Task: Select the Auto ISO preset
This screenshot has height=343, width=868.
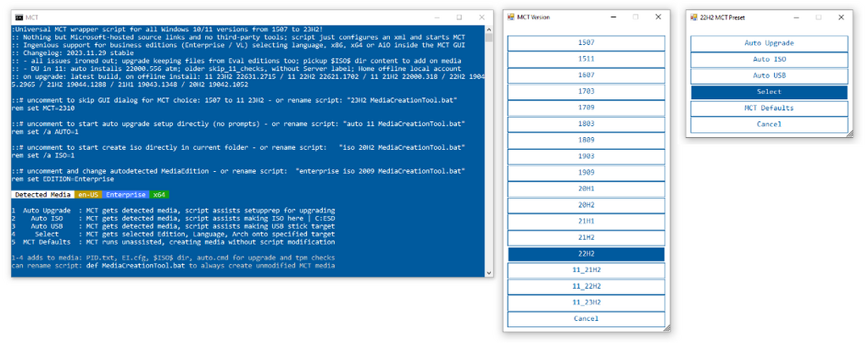Action: click(x=770, y=59)
